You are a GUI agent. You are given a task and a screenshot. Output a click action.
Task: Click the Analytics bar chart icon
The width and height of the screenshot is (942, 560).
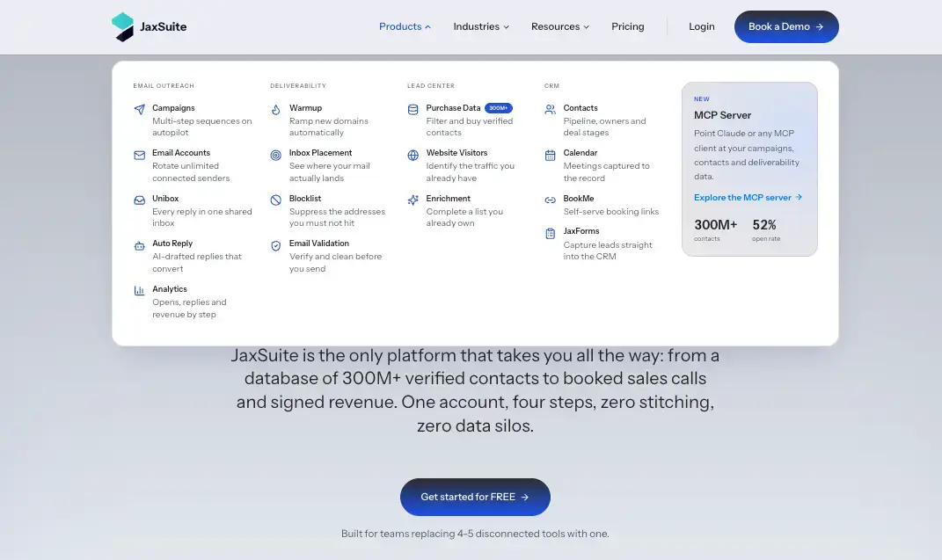coord(139,290)
